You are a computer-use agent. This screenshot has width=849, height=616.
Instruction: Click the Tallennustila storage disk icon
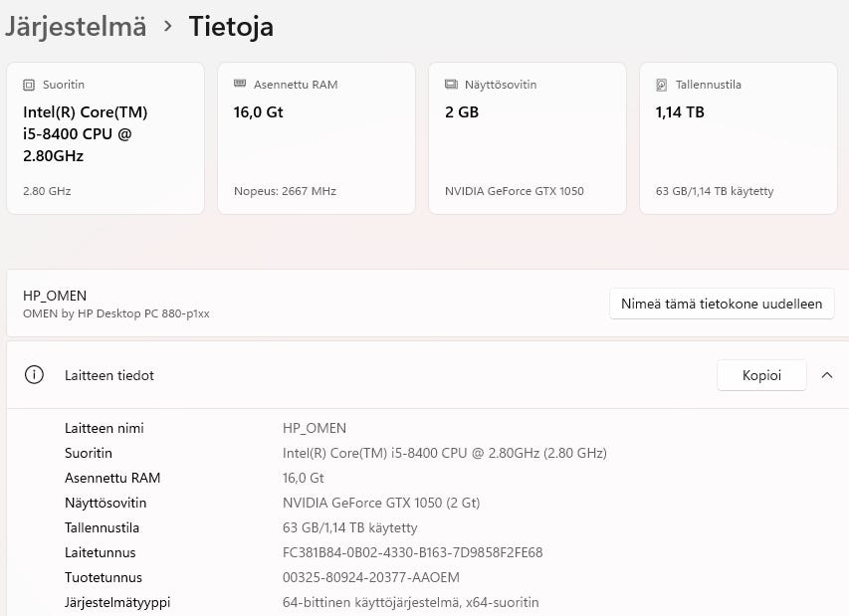[662, 85]
